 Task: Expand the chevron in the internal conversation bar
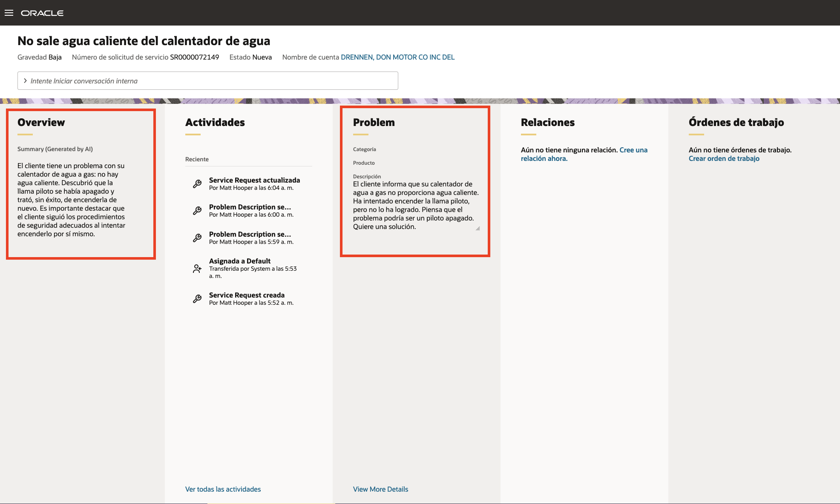25,80
